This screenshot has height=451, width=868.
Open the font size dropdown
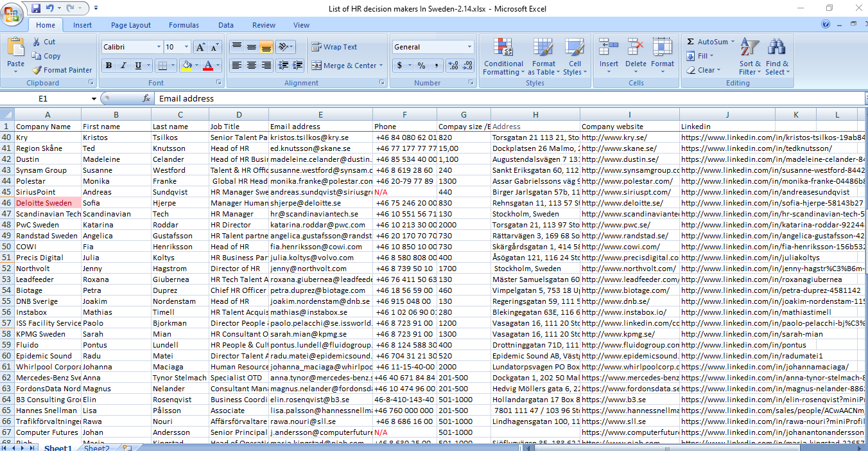[187, 47]
